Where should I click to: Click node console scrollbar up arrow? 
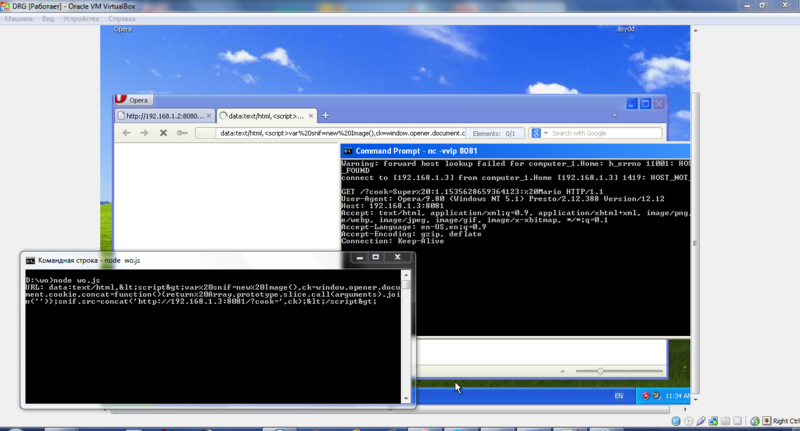pyautogui.click(x=406, y=275)
